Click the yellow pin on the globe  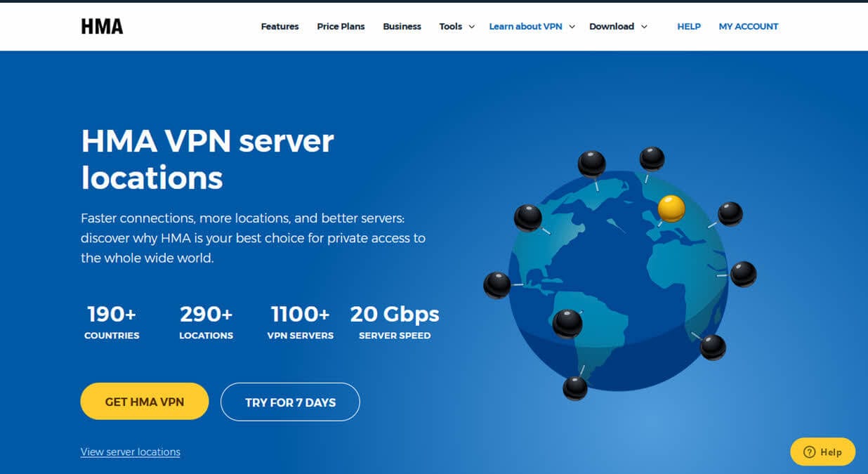[671, 209]
